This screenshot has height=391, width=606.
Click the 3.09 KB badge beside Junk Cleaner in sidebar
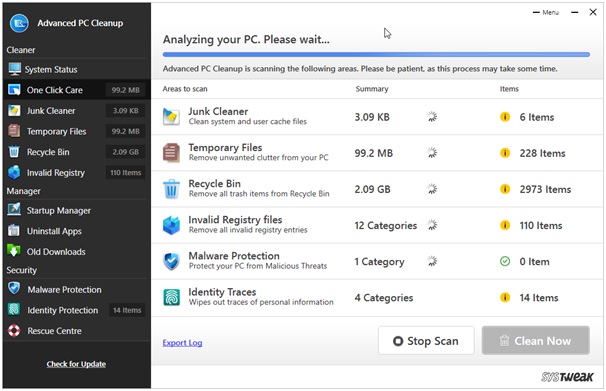pos(126,110)
